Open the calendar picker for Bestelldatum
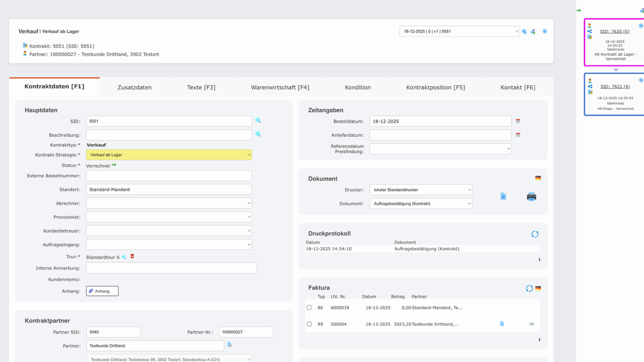The width and height of the screenshot is (644, 362). pyautogui.click(x=518, y=121)
